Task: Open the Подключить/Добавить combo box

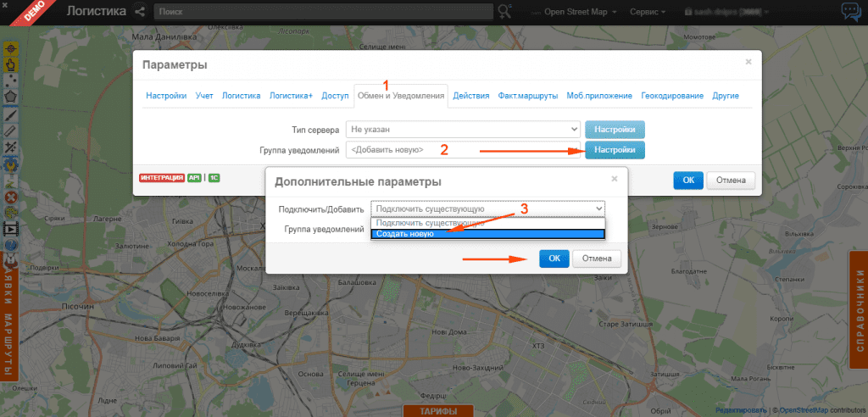Action: (x=487, y=208)
